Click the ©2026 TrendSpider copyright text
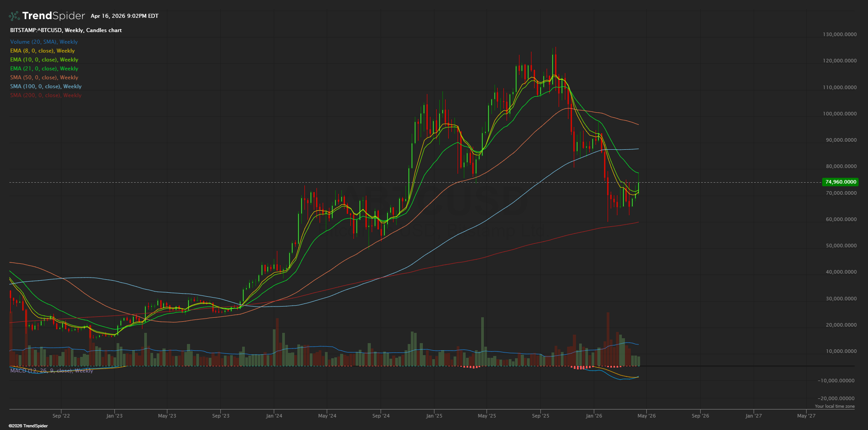 point(28,426)
